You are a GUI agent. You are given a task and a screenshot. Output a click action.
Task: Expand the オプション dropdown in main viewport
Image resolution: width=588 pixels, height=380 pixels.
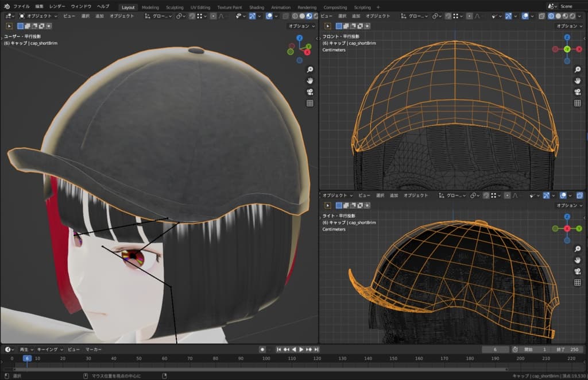click(x=301, y=26)
